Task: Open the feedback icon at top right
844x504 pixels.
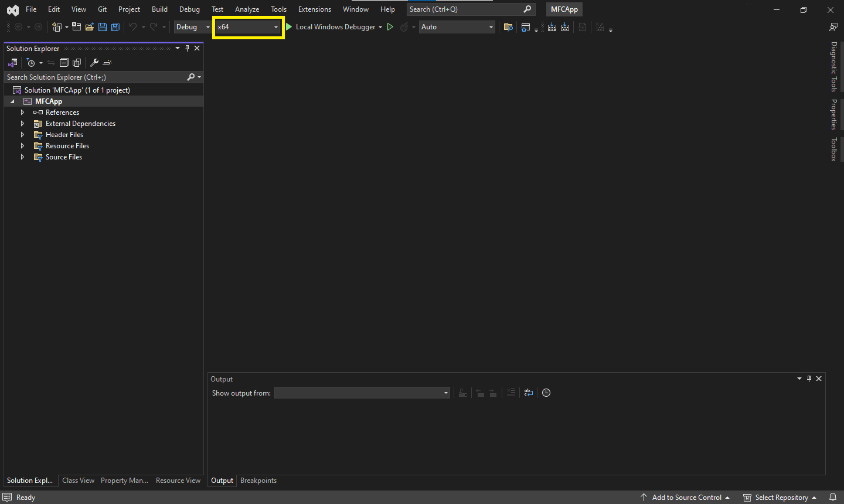Action: point(833,27)
